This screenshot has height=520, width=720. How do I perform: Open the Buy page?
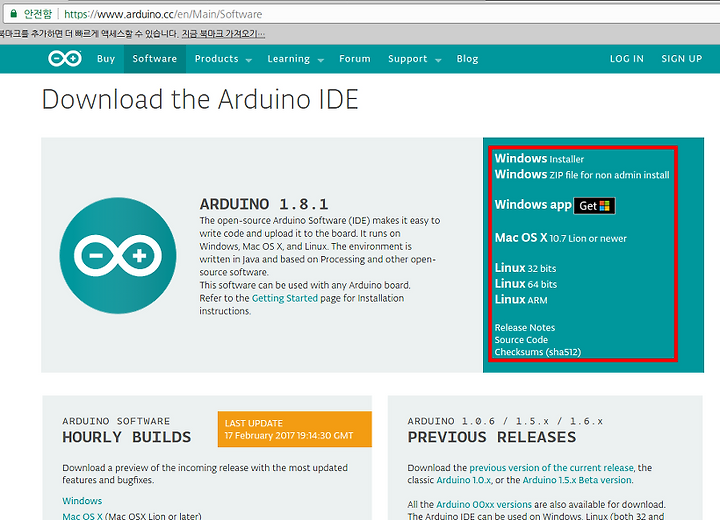(106, 59)
